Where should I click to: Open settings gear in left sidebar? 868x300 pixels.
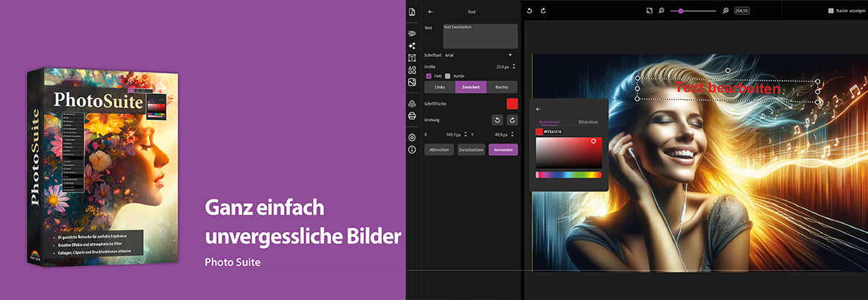tap(412, 137)
